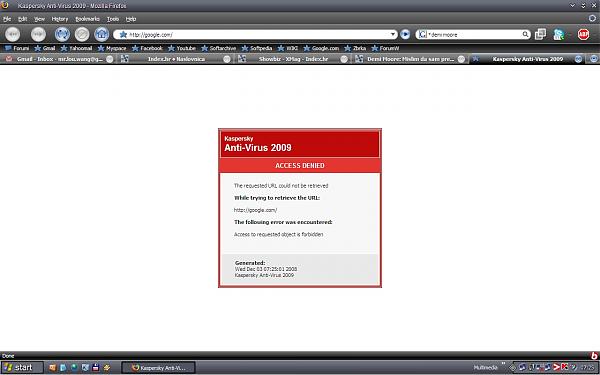Open the Youtube bookmark
Screen dimensions: 600x375
pos(182,48)
